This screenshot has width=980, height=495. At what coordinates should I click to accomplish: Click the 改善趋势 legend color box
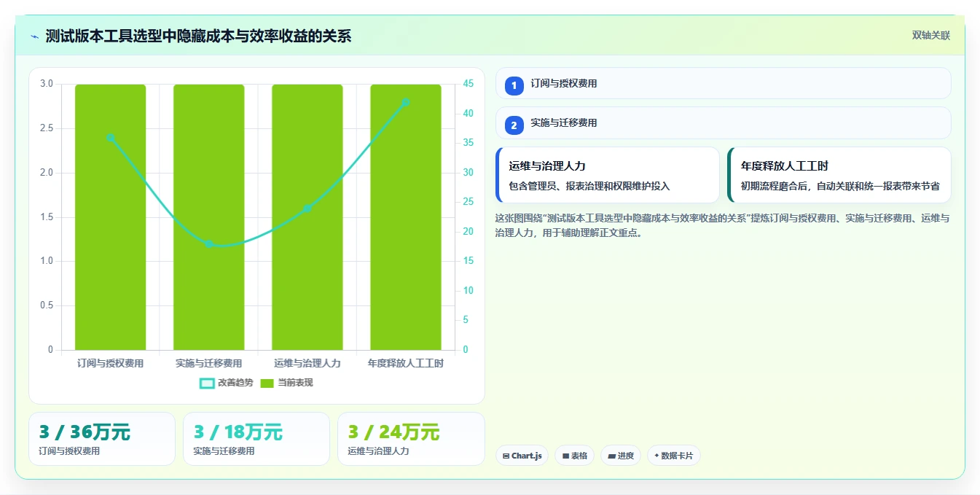(207, 383)
